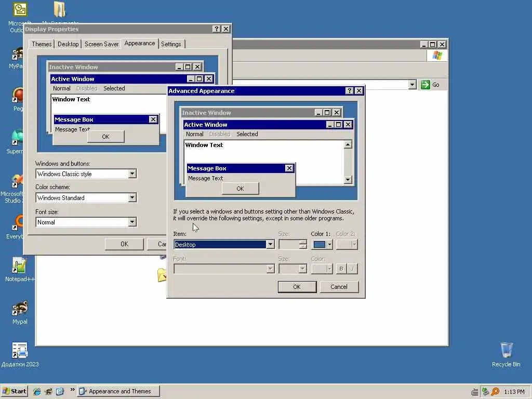This screenshot has height=399, width=532.
Task: Click Window Text in Display Properties preview
Action: [71, 99]
